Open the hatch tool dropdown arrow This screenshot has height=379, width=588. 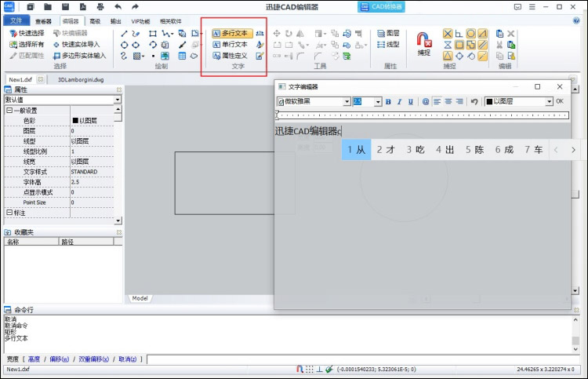click(143, 56)
